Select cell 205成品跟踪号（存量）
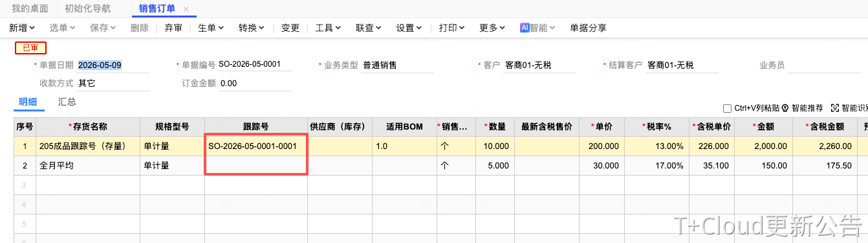The width and height of the screenshot is (868, 243). click(x=88, y=146)
